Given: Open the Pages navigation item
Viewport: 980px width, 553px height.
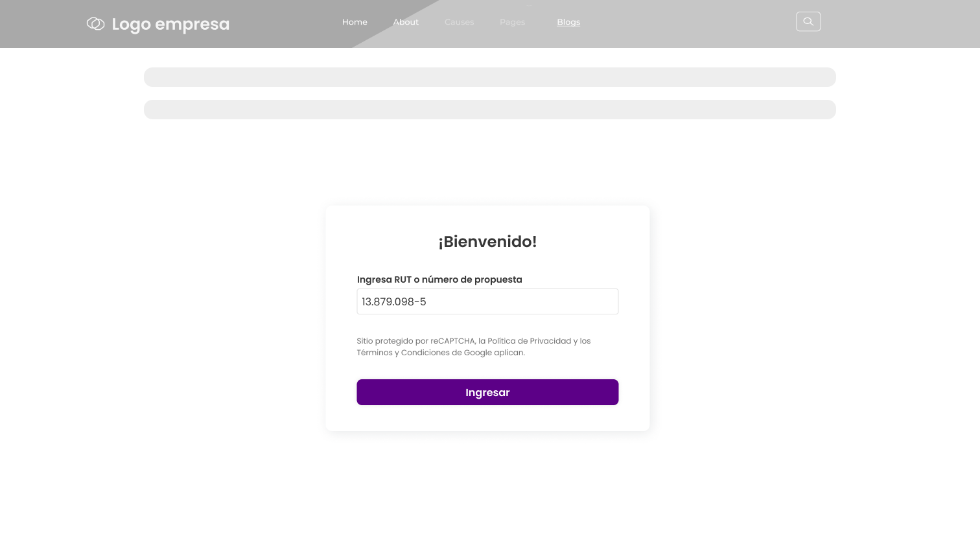Looking at the screenshot, I should 512,22.
